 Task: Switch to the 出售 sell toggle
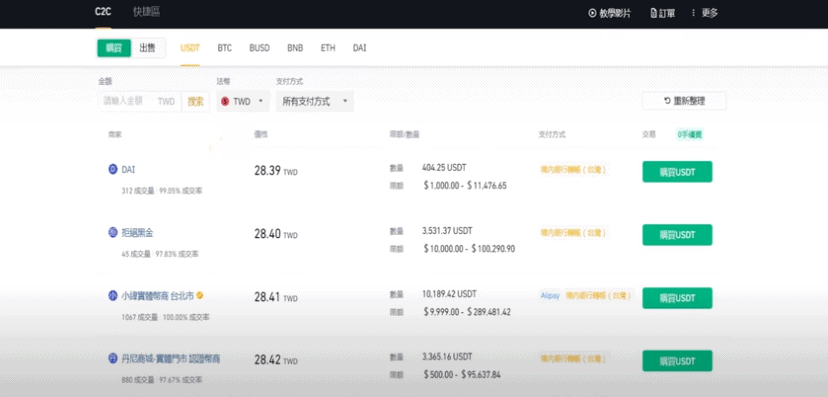[147, 48]
